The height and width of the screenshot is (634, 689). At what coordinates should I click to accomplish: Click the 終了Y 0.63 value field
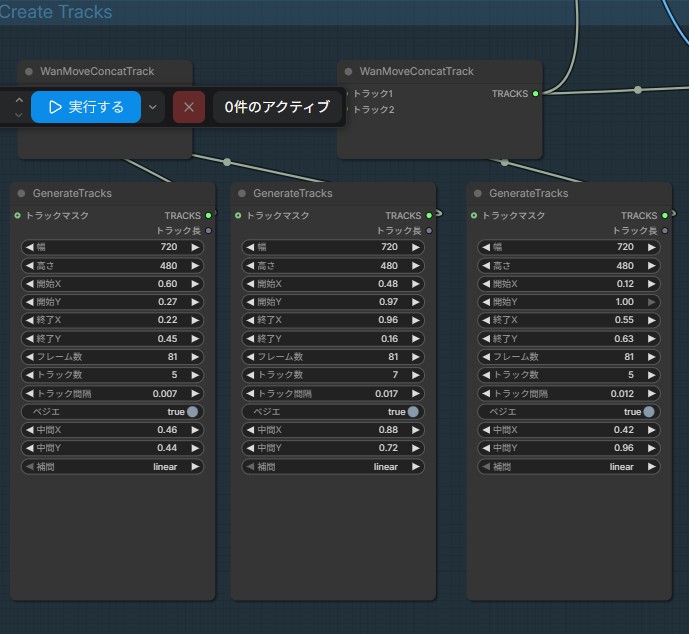click(568, 339)
